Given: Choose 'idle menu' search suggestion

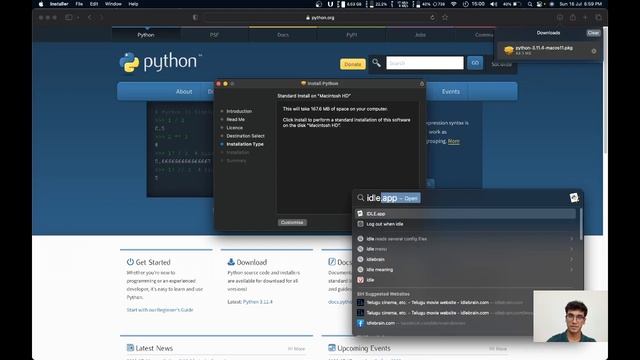Looking at the screenshot, I should (465, 249).
